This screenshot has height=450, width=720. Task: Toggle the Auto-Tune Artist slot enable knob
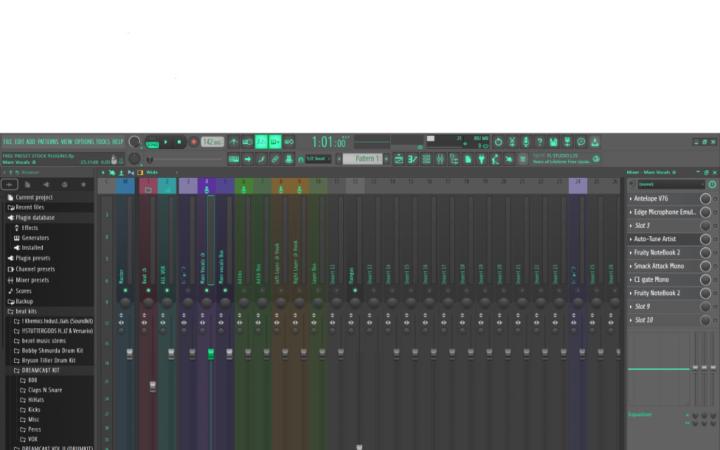705,240
